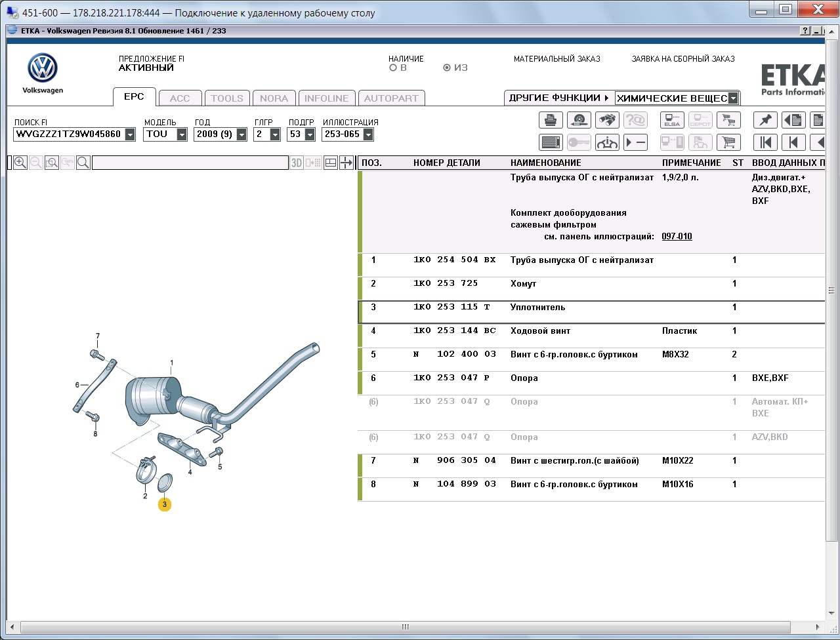Zoom in on the illustration
Viewport: 840px width, 640px height.
coord(20,163)
